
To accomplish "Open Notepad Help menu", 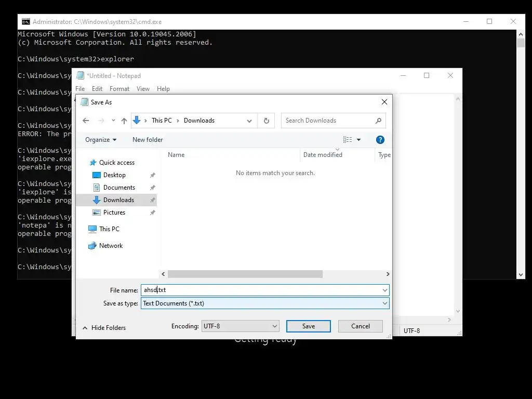I will click(163, 89).
